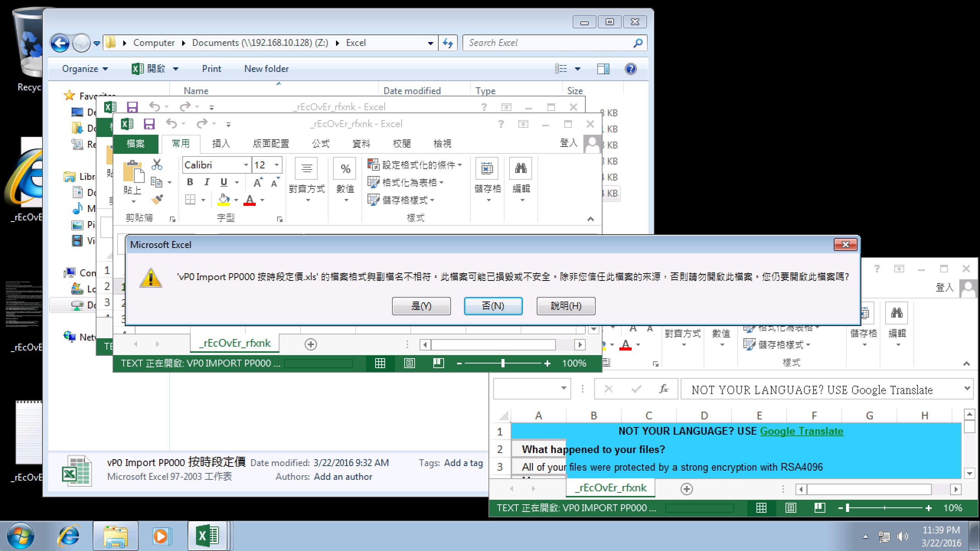Open the Name Box dropdown in right Excel

coord(563,388)
